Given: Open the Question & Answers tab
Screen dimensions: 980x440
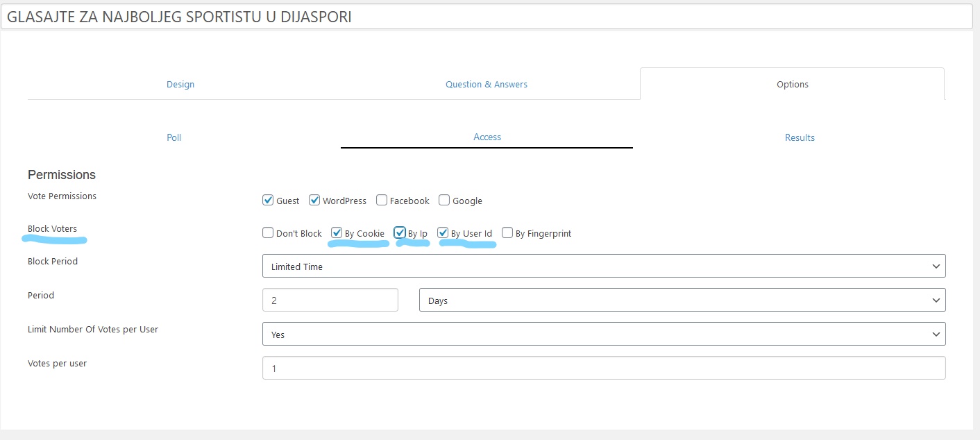Looking at the screenshot, I should (x=487, y=84).
